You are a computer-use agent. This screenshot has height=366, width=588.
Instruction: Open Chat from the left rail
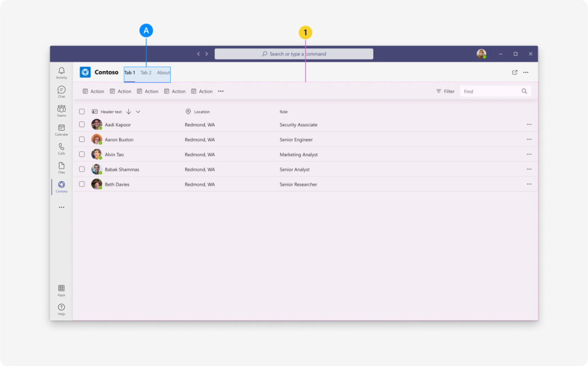(61, 92)
